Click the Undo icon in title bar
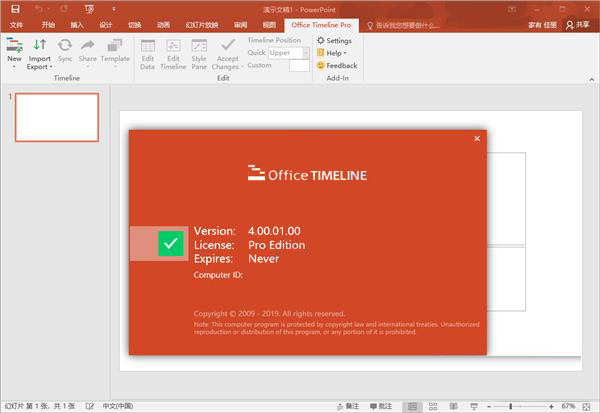Viewport: 600px width, 413px height. (x=38, y=9)
